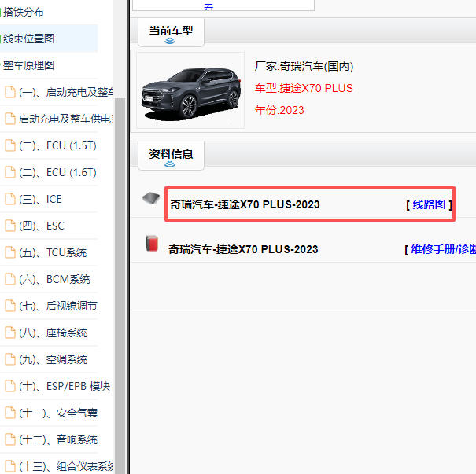The height and width of the screenshot is (474, 476).
Task: Click first 奇瑞汽车-捷途X70 PLUS-2023 entry title
Action: pyautogui.click(x=245, y=204)
